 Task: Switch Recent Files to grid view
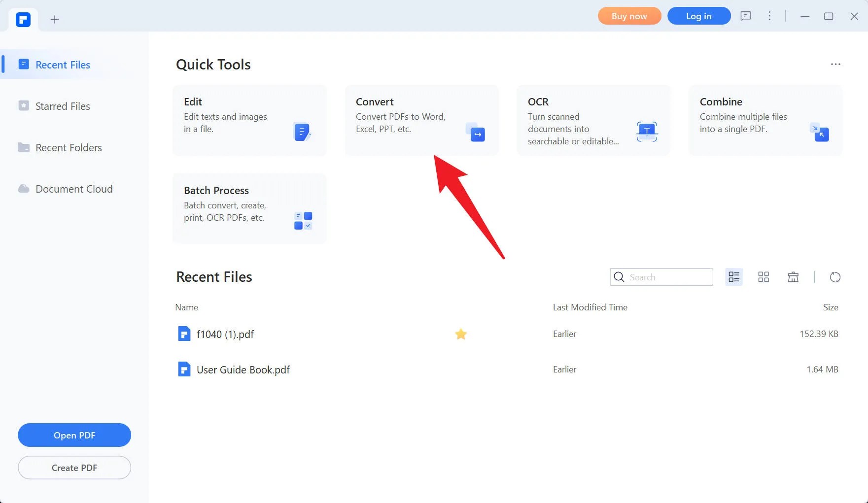tap(763, 276)
